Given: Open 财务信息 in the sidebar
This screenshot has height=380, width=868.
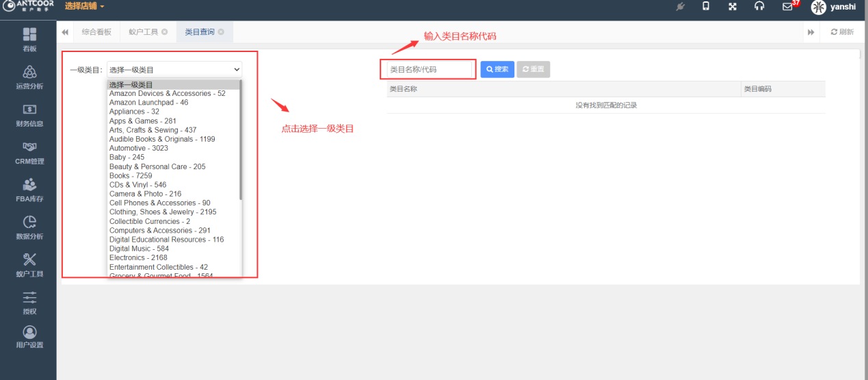Looking at the screenshot, I should [29, 115].
